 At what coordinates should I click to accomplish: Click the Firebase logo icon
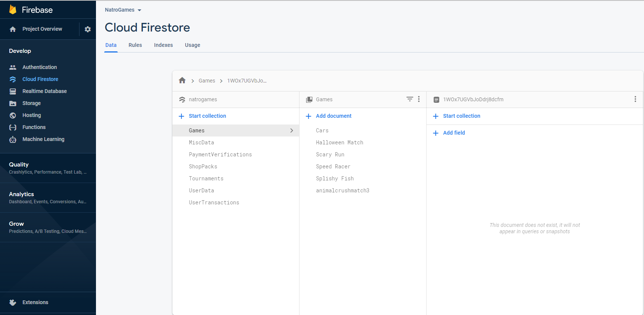click(x=13, y=9)
